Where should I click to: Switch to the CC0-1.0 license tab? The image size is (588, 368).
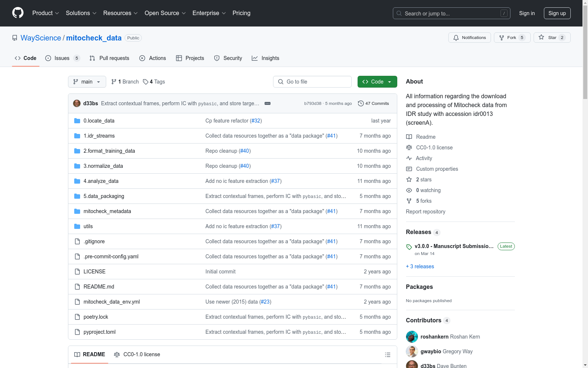137,354
